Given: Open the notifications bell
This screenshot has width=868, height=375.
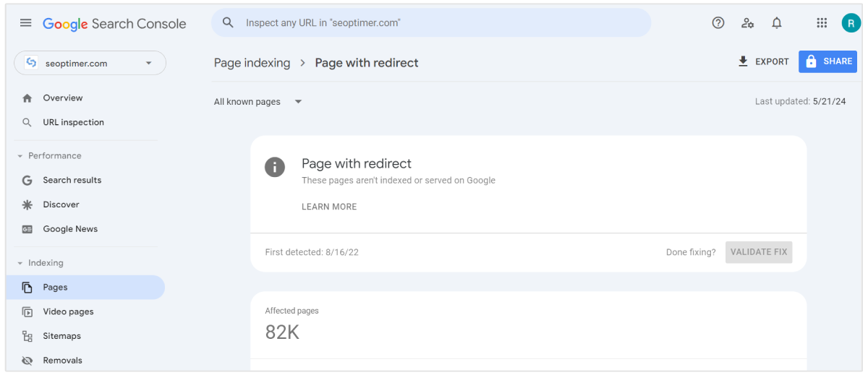Looking at the screenshot, I should tap(777, 23).
